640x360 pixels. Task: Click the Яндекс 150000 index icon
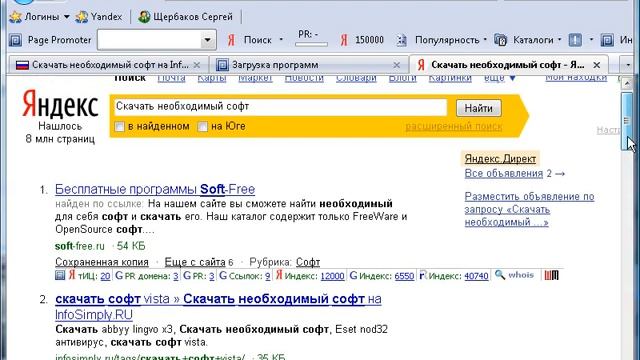coord(344,40)
